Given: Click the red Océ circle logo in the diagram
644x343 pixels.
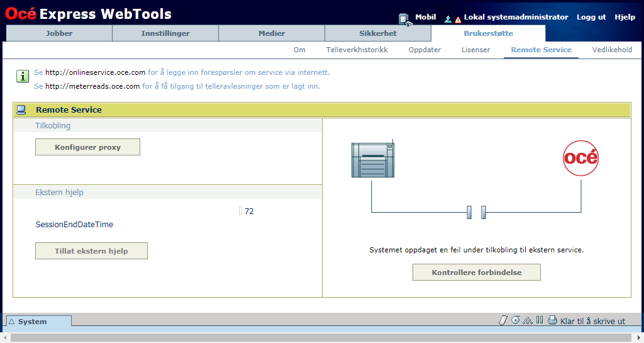Looking at the screenshot, I should point(580,158).
